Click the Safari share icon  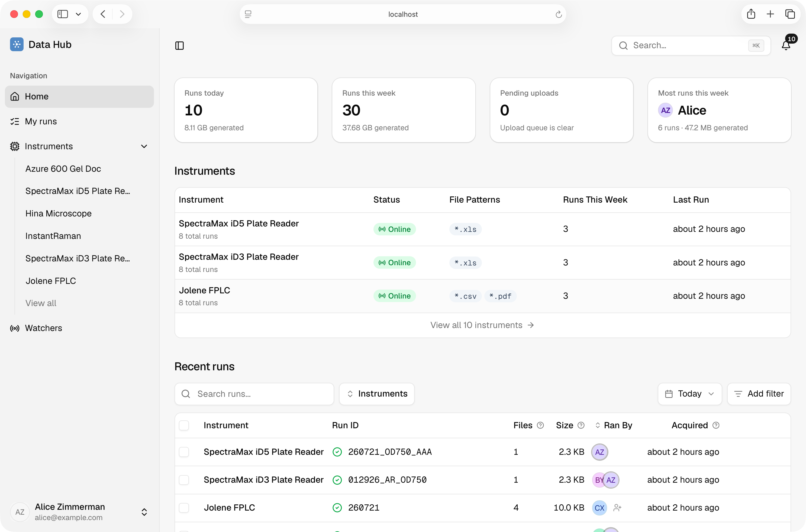click(x=751, y=14)
